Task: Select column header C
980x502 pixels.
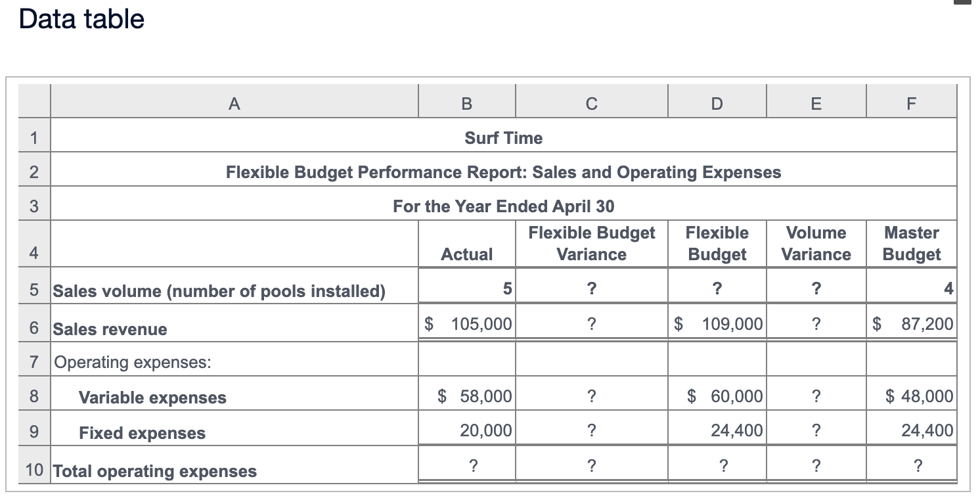Action: click(590, 103)
